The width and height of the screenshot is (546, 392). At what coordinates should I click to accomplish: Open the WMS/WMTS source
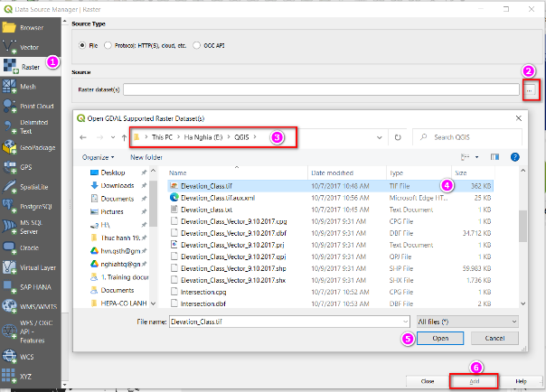[x=31, y=306]
